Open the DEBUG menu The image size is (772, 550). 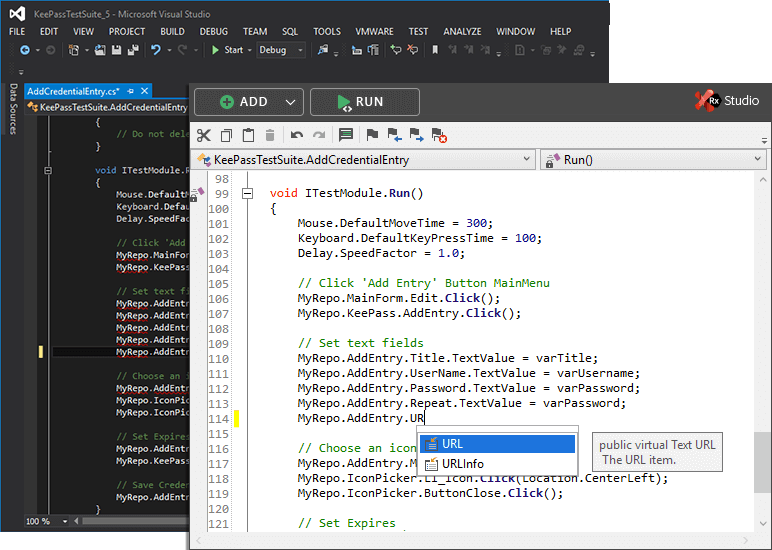[213, 32]
